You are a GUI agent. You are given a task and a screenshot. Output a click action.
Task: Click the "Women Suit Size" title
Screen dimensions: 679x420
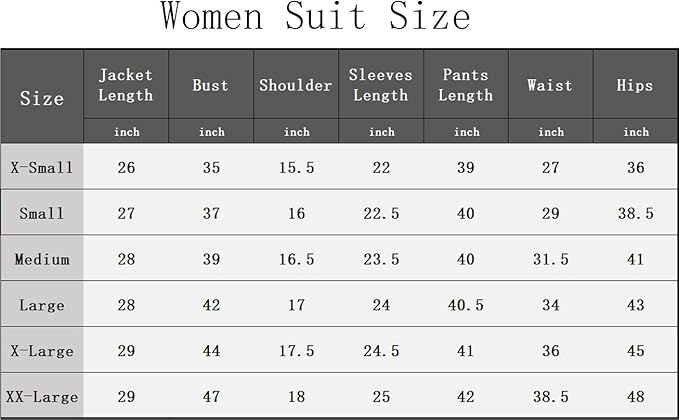315,17
